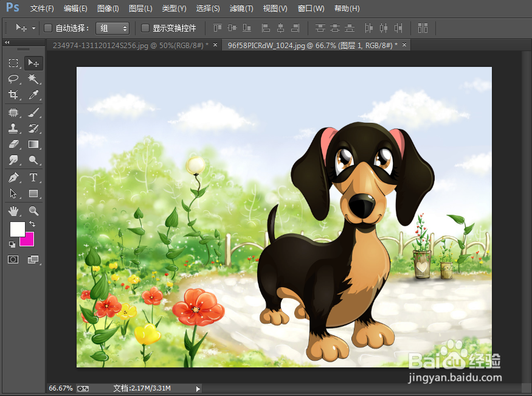532x396 pixels.
Task: Open the Help (帮助) menu
Action: (x=347, y=9)
